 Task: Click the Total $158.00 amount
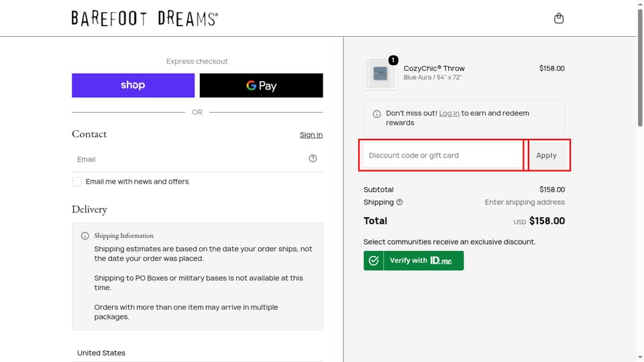tap(547, 221)
